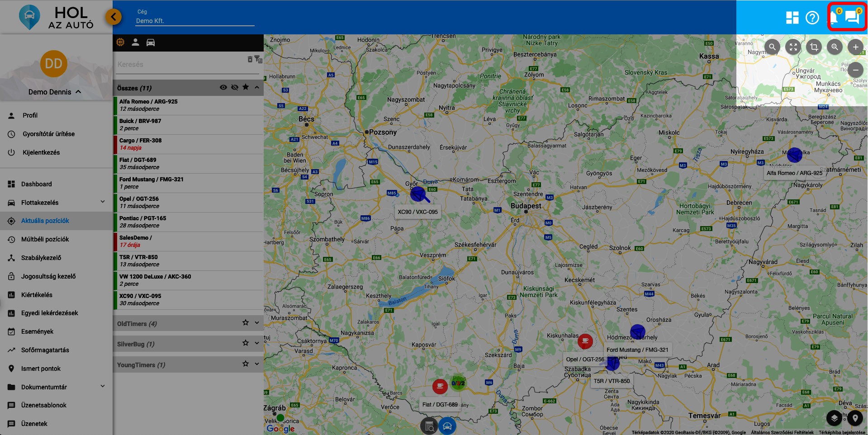Open the chat messages icon
The image size is (868, 435).
(852, 18)
